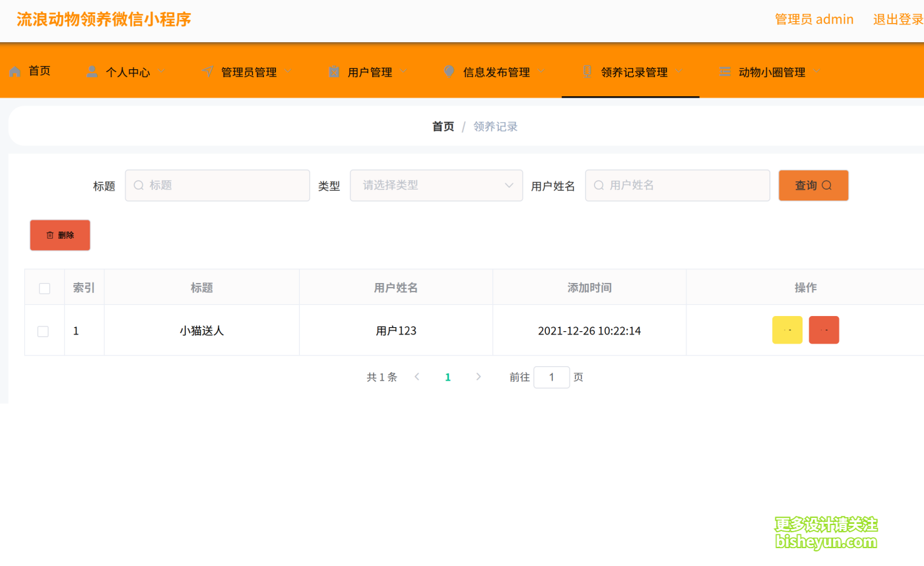Click the 退出登录 link

[899, 19]
